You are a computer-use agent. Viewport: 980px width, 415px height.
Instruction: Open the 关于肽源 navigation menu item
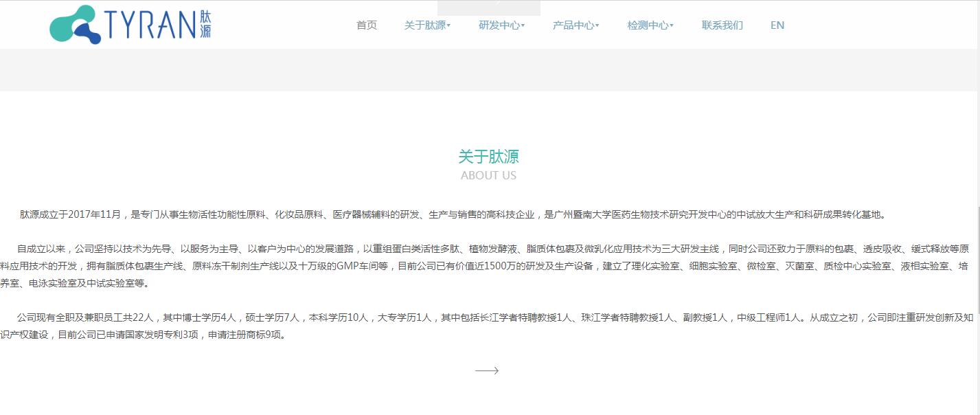click(x=424, y=25)
